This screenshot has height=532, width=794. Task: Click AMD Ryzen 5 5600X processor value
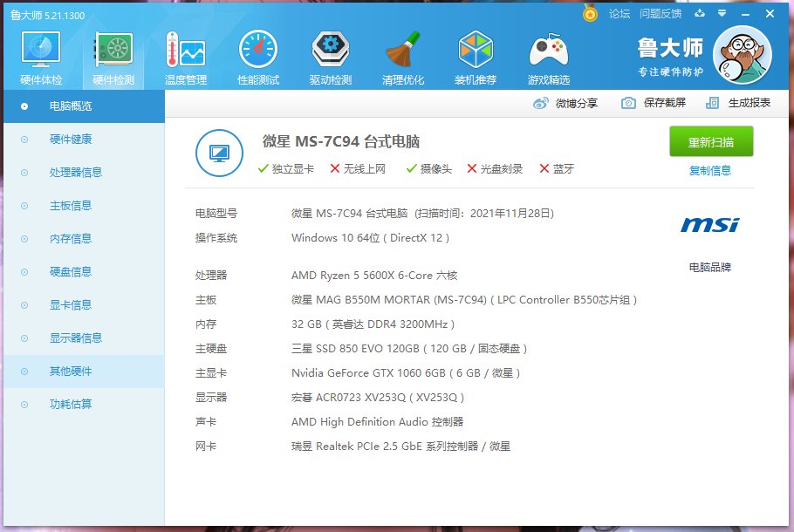click(374, 276)
